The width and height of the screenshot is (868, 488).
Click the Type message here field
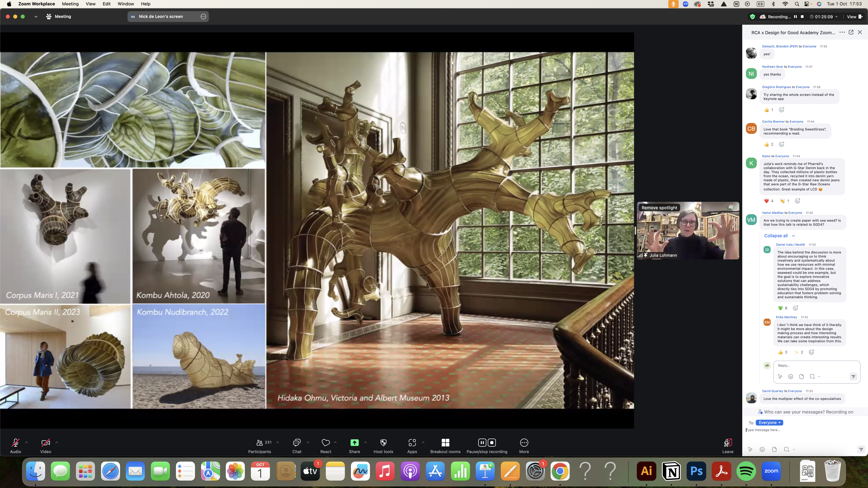coord(805,430)
